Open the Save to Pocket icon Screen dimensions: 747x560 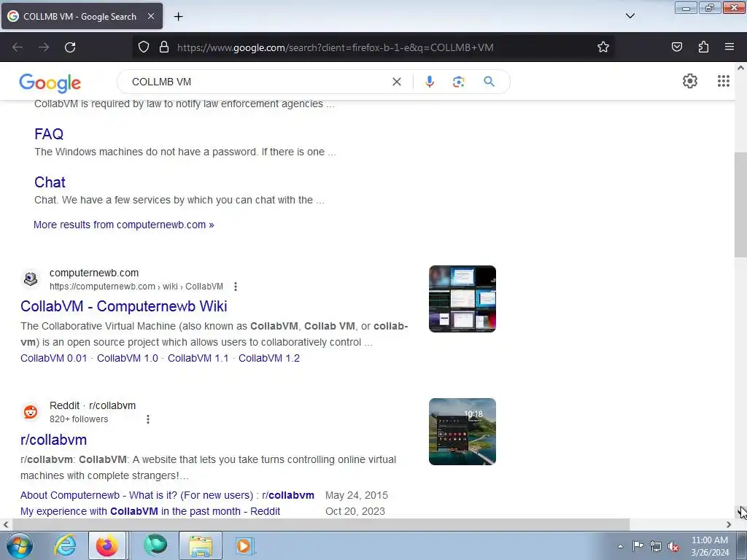tap(676, 47)
